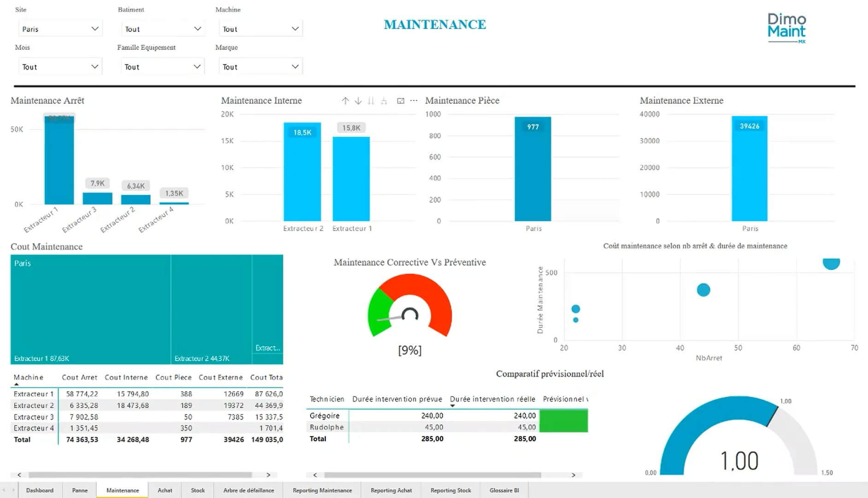Click the Extracteur 2 bar in Maintenance Interne
This screenshot has height=498, width=868.
(302, 175)
